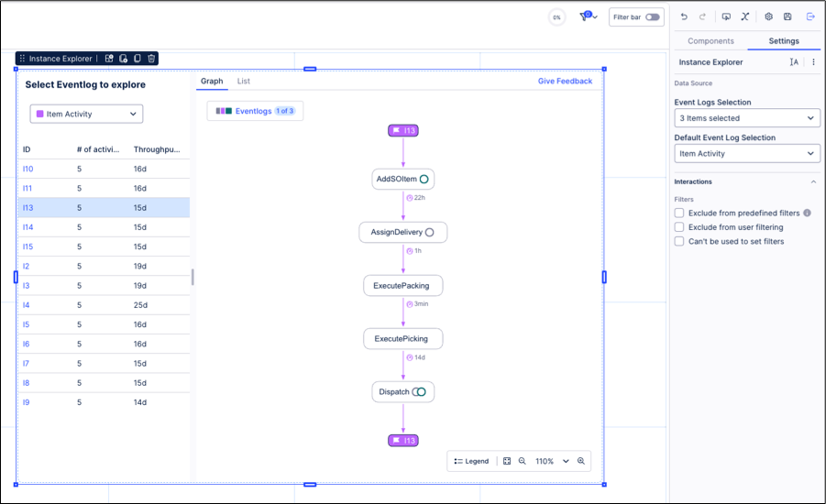The image size is (826, 504).
Task: Click the add-to-layout icon in component toolbar
Action: coord(109,59)
